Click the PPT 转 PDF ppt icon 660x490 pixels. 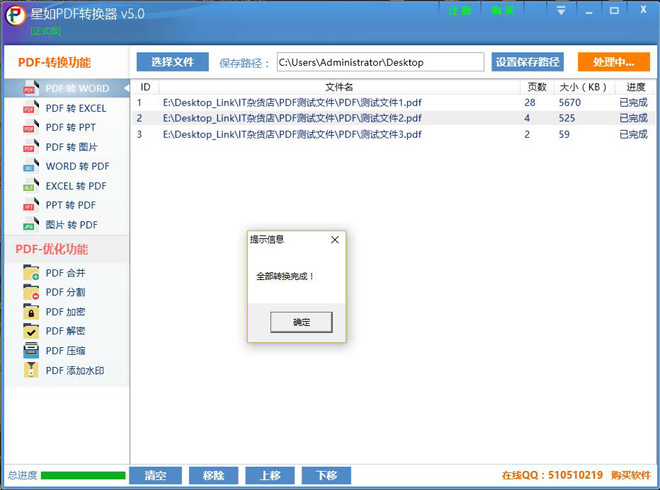coord(31,205)
